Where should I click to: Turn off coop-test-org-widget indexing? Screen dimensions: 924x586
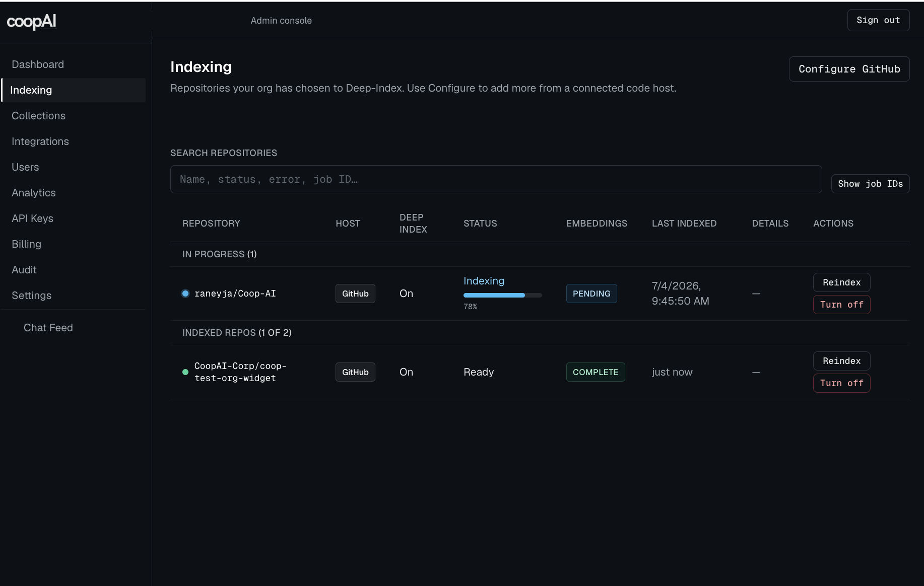(841, 383)
